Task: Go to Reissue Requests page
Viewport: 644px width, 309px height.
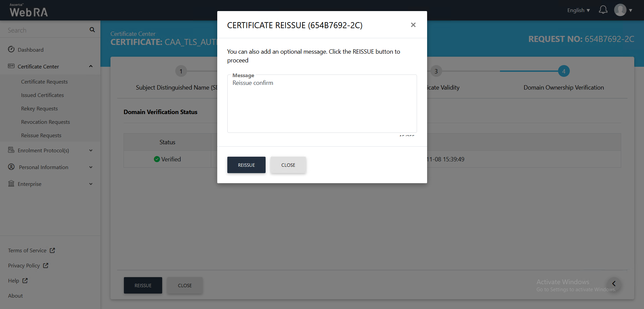Action: 41,135
